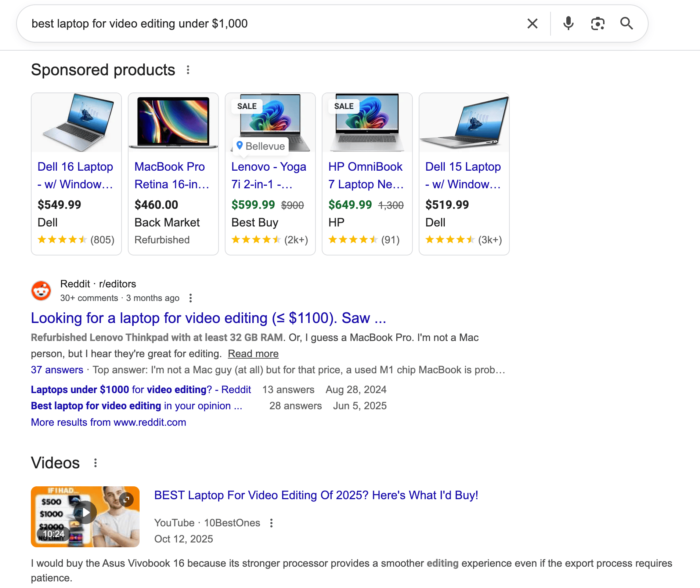This screenshot has height=588, width=700.
Task: Start a voice search with the microphone icon
Action: point(568,23)
